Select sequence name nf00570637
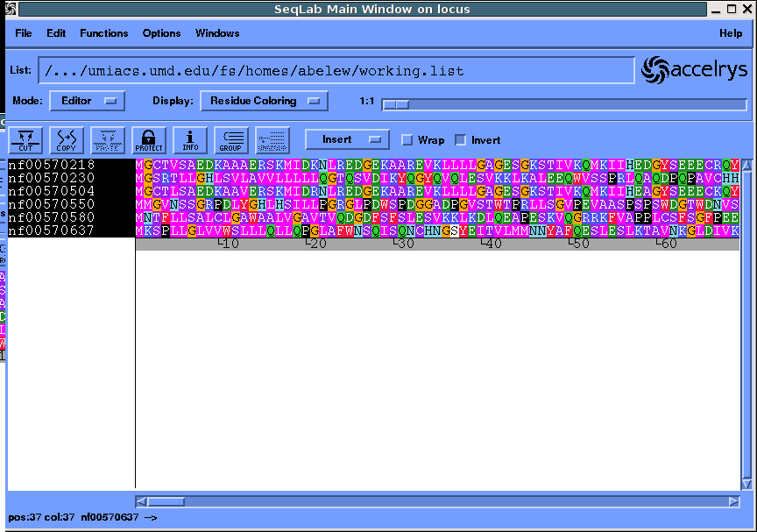Viewport: 757px width, 532px height. click(x=51, y=231)
